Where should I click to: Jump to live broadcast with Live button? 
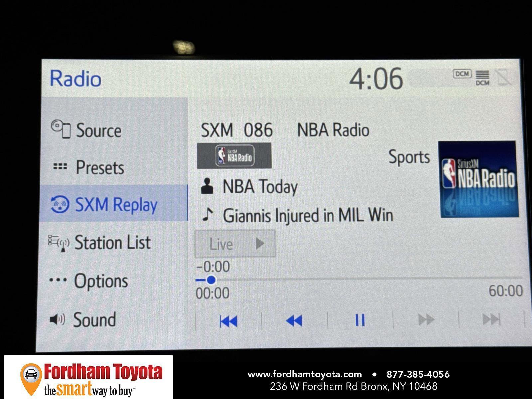[x=235, y=244]
